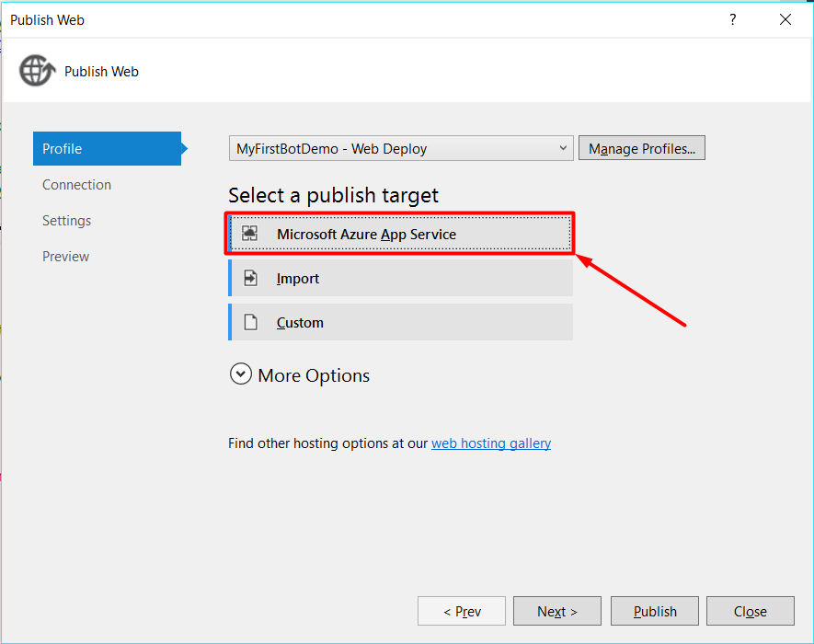814x644 pixels.
Task: Expand the More Options section label
Action: point(314,375)
